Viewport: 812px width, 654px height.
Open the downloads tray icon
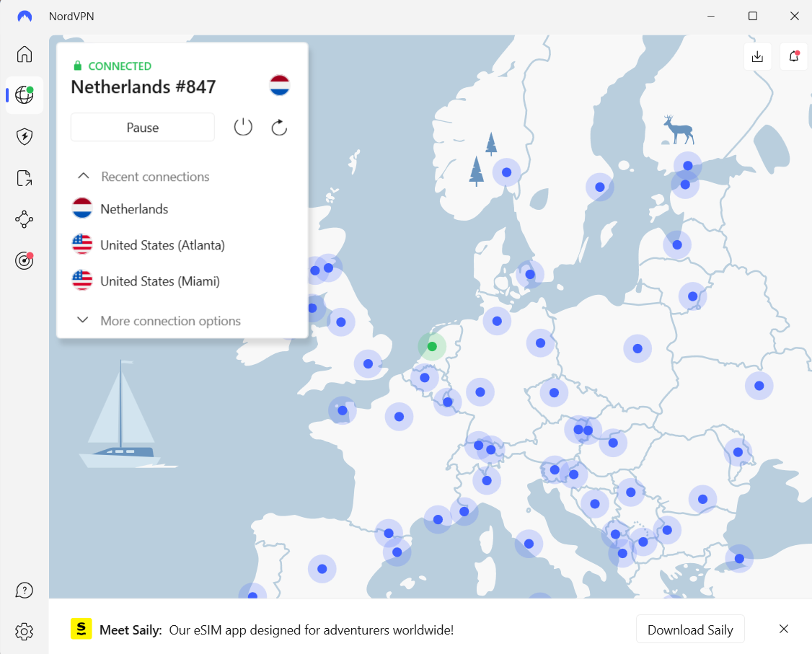click(758, 56)
